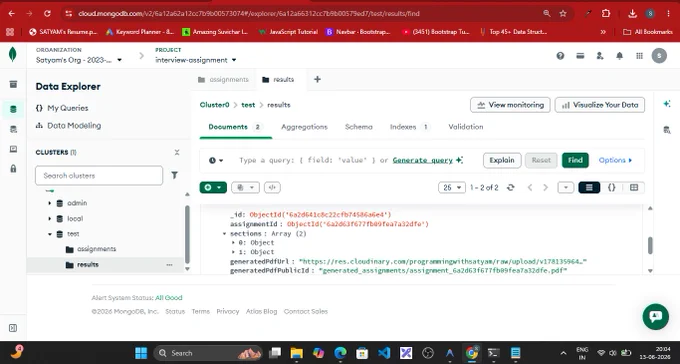
Task: Collapse the sections array
Action: [x=224, y=233]
